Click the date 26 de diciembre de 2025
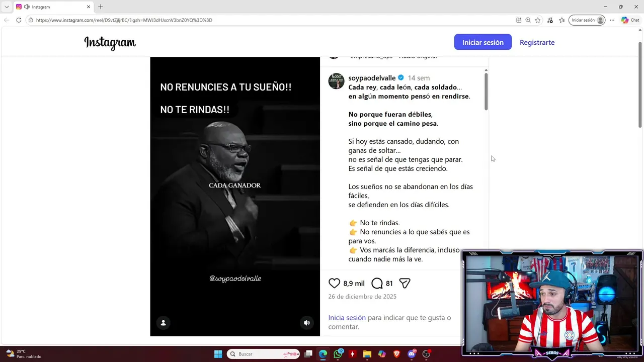Screen dimensions: 644x362 coord(362,297)
